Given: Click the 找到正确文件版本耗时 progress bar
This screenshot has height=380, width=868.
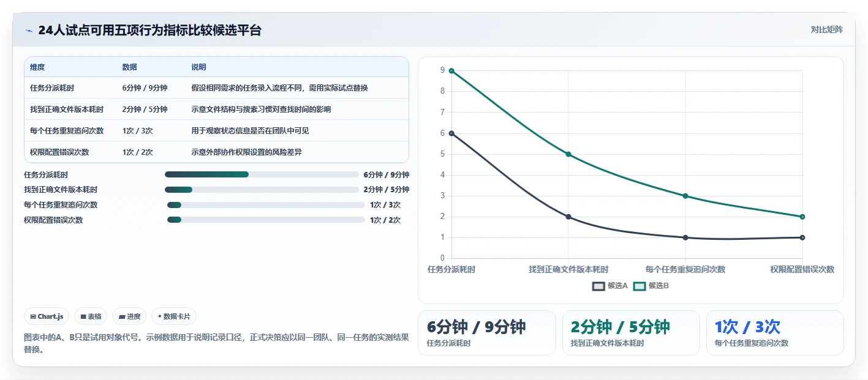Looking at the screenshot, I should tap(262, 190).
